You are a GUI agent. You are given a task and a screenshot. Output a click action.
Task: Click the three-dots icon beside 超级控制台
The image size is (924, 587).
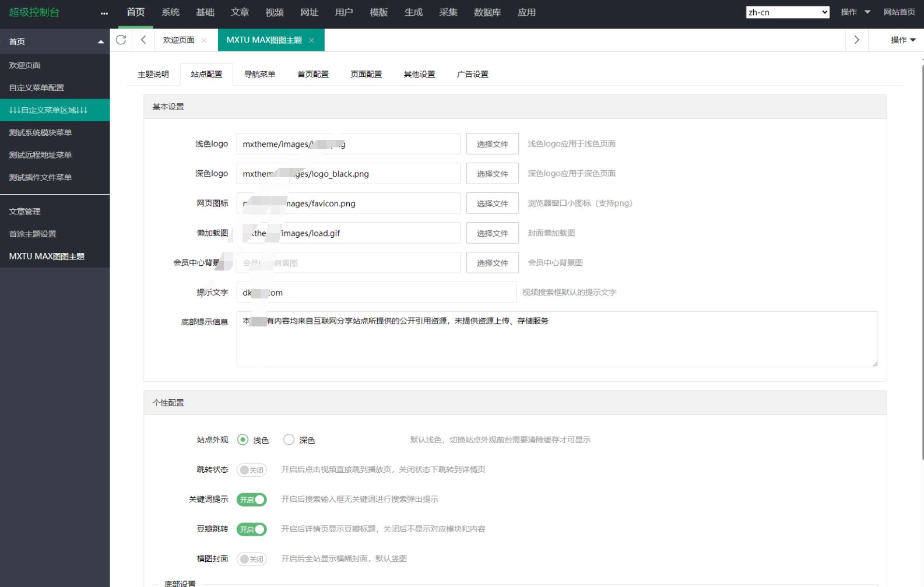(x=104, y=13)
